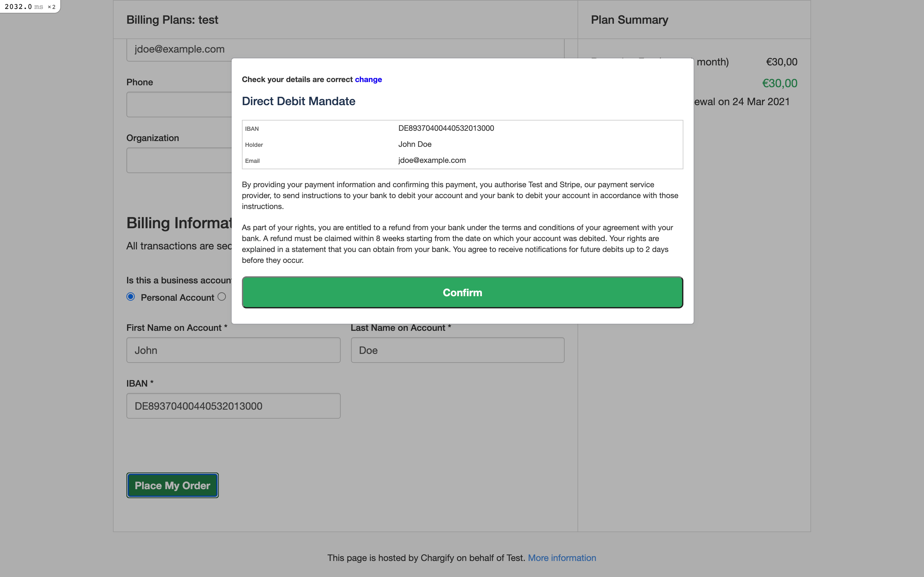Click the Plan Summary heading
Viewport: 924px width, 577px height.
pyautogui.click(x=629, y=20)
